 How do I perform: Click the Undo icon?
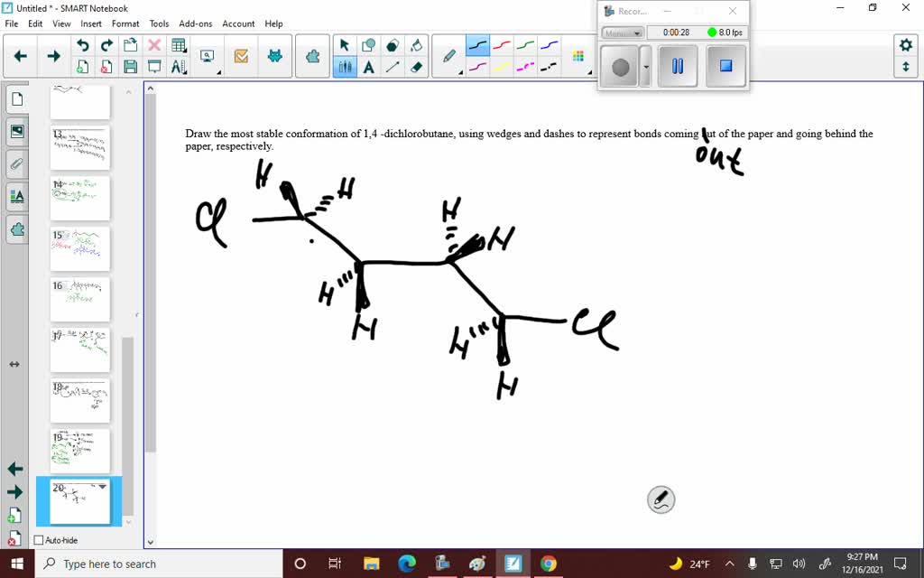(82, 43)
